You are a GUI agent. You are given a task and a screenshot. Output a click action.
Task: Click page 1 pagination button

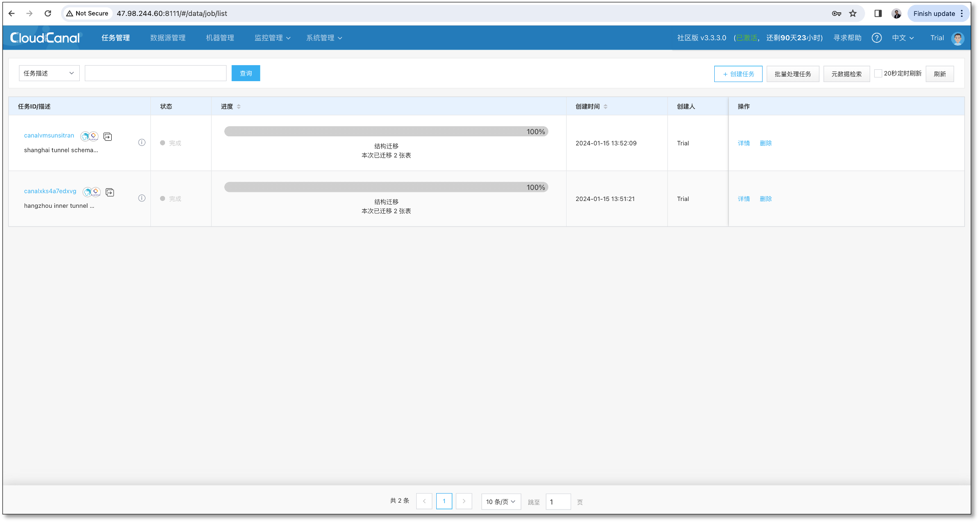444,501
